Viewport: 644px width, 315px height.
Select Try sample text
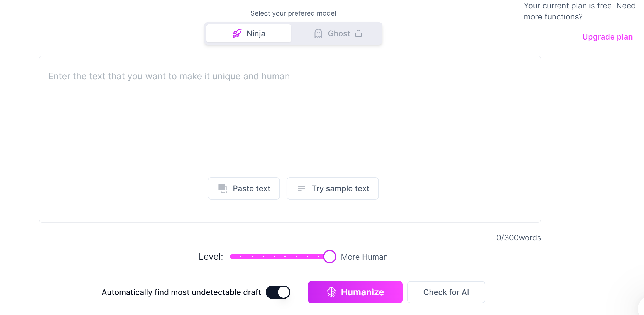(x=332, y=188)
